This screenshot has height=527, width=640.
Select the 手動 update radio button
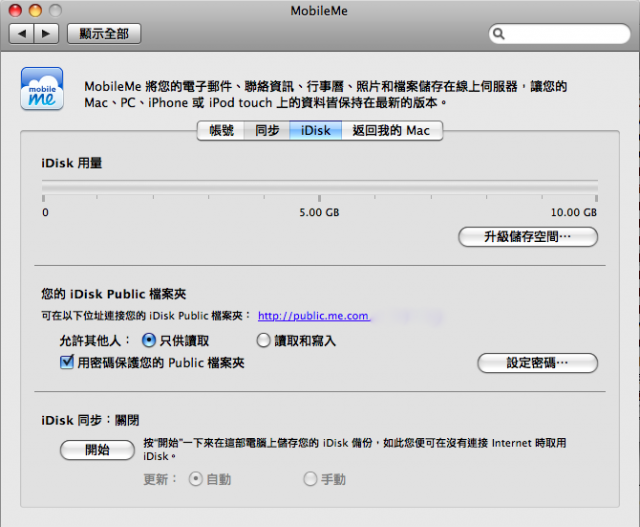coord(310,479)
